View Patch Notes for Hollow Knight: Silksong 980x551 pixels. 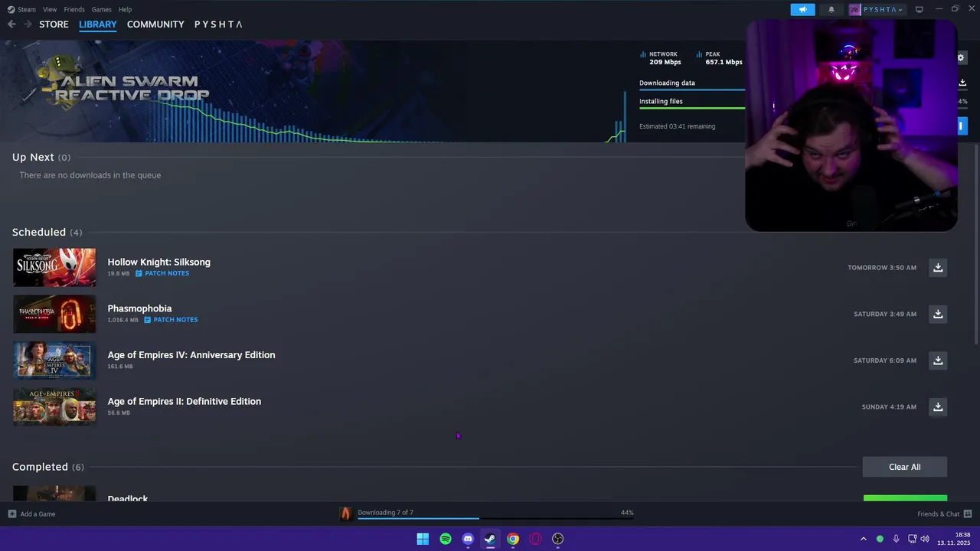[x=162, y=273]
